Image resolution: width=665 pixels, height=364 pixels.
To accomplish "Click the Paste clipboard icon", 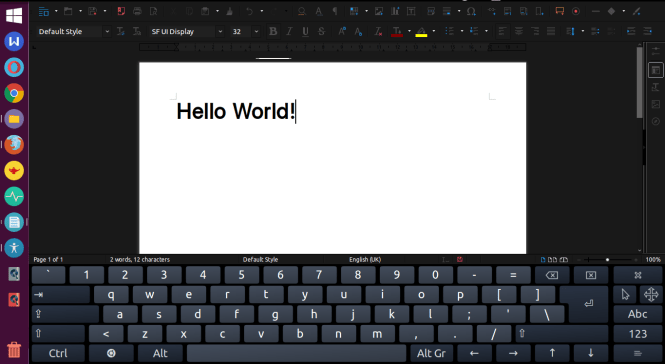I will coord(205,11).
